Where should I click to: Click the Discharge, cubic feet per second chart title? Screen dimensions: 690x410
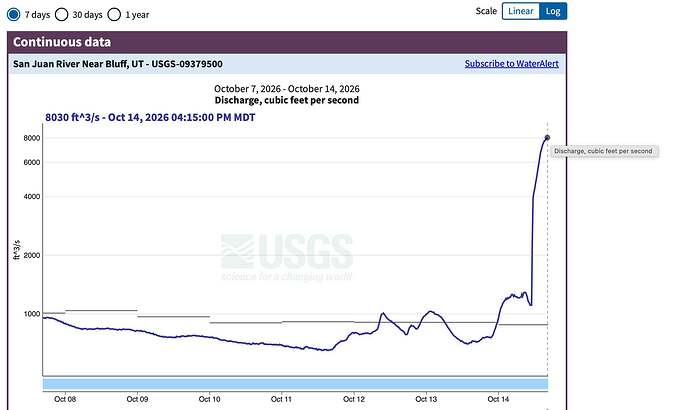point(286,100)
